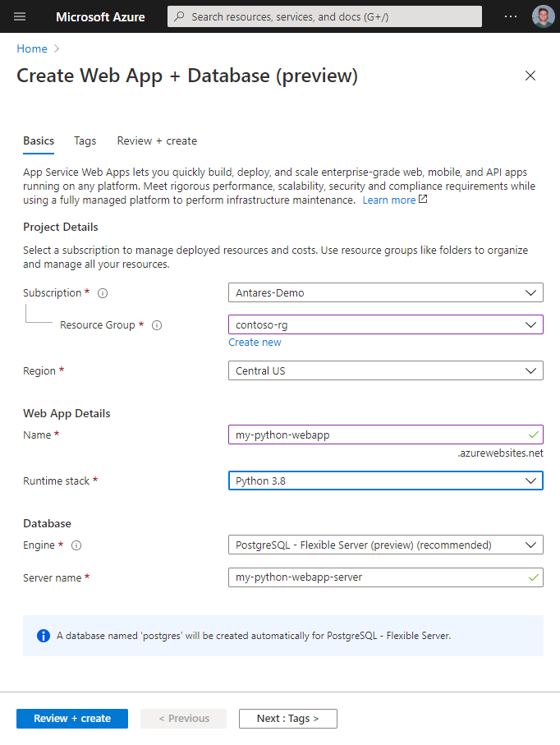Open the Subscription dropdown
This screenshot has width=560, height=745.
coord(386,292)
